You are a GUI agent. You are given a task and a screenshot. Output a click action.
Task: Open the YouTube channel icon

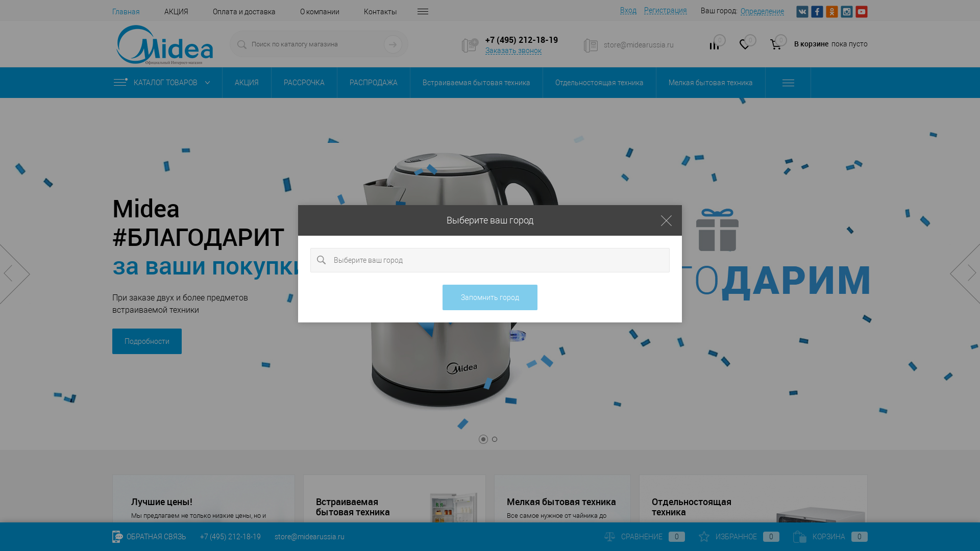(861, 12)
